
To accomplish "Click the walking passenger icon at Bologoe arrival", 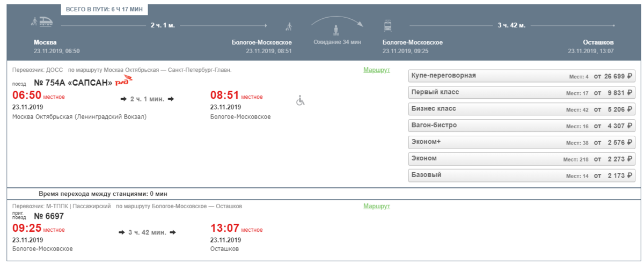I will click(x=289, y=26).
